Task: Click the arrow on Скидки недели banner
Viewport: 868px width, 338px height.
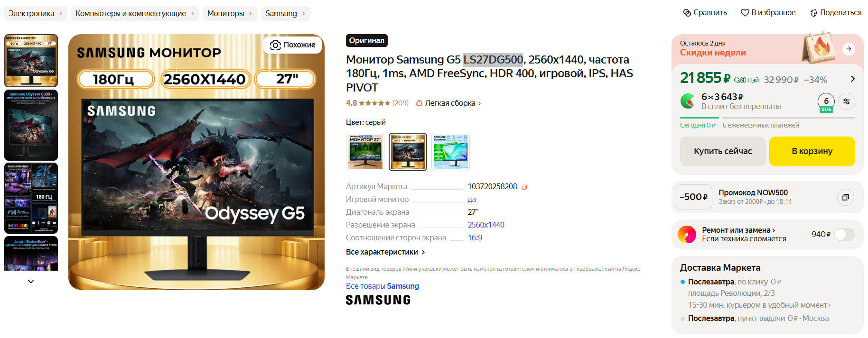Action: pos(849,49)
